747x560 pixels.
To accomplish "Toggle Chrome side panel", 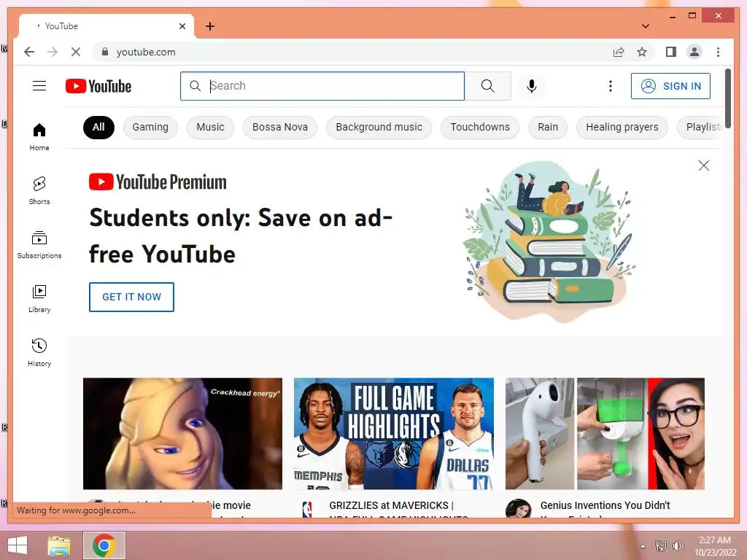I will pyautogui.click(x=671, y=52).
